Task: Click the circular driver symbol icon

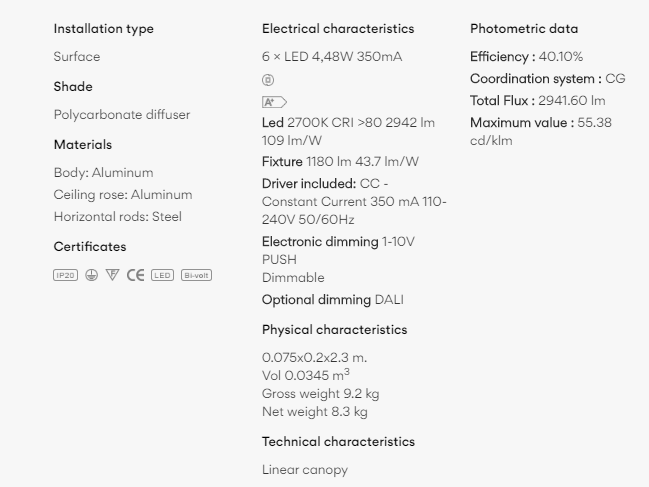Action: pos(268,80)
